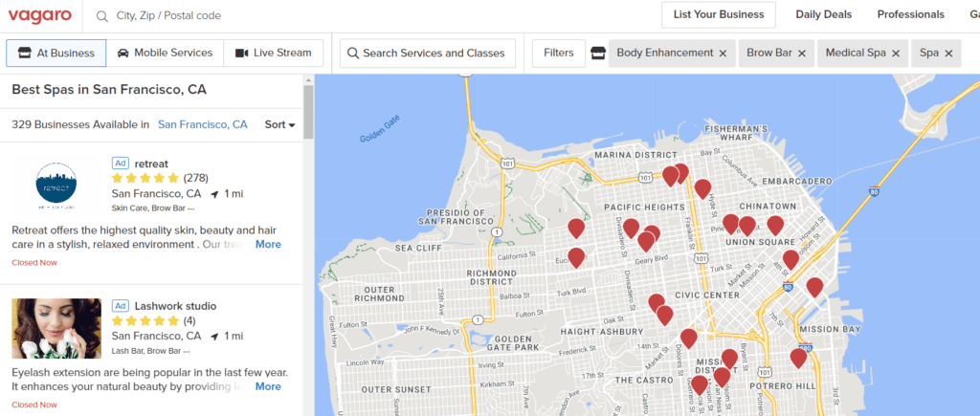The image size is (980, 416).
Task: Open the retreat business logo thumbnail
Action: [56, 185]
